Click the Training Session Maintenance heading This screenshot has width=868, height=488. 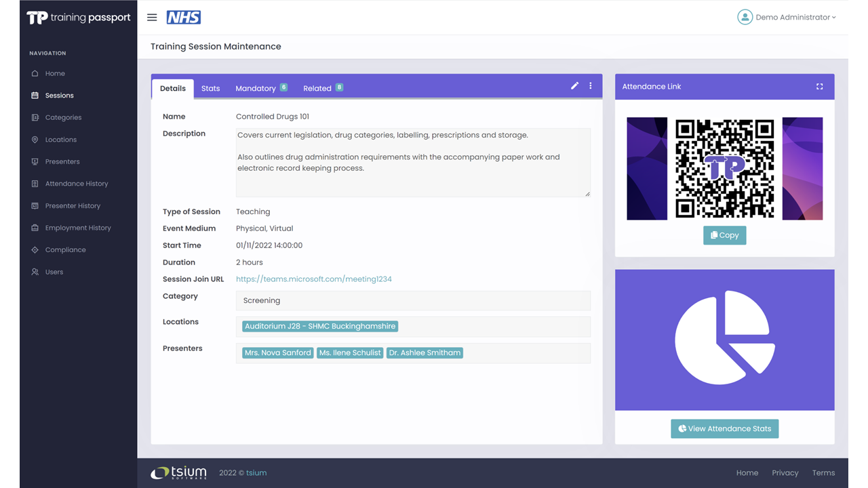216,47
